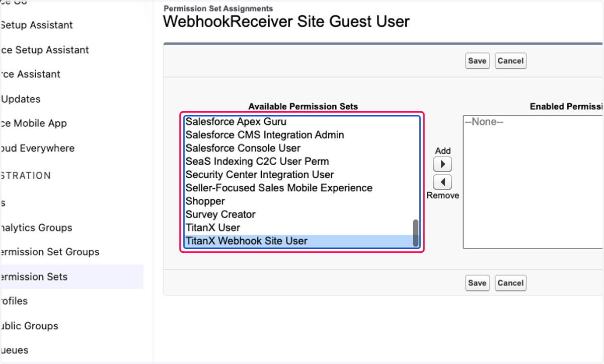Open the 'ce Setup Assistant' sidebar item
Image resolution: width=604 pixels, height=364 pixels.
45,50
